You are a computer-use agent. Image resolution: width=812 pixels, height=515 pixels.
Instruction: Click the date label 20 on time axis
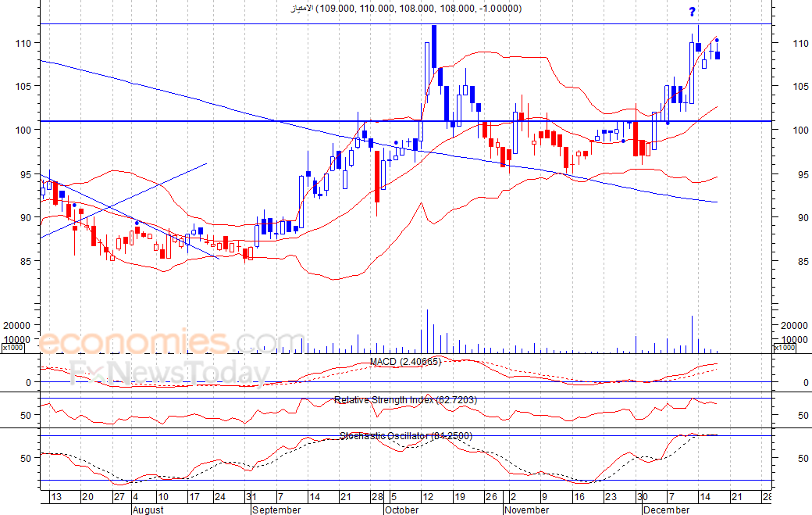(87, 497)
